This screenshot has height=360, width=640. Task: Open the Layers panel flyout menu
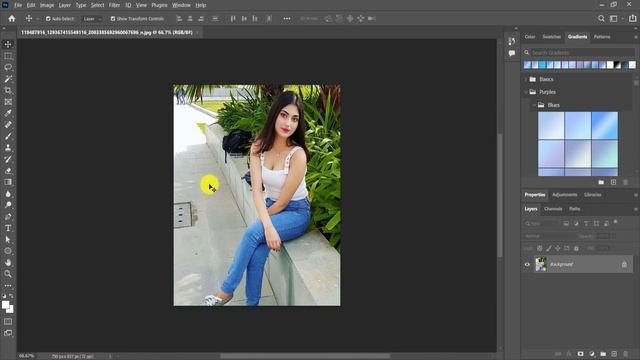pyautogui.click(x=636, y=209)
